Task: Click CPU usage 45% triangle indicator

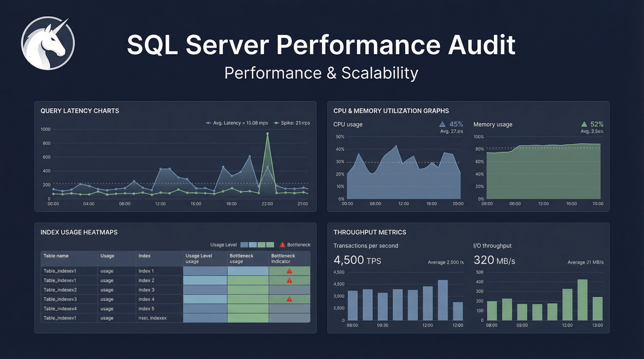Action: click(x=442, y=124)
